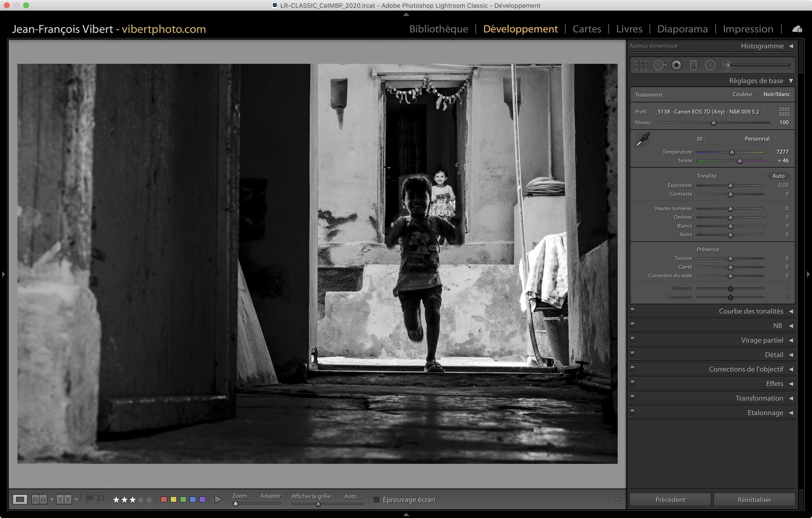Activate the Red Eye Correction tool
This screenshot has width=812, height=518.
tap(676, 65)
